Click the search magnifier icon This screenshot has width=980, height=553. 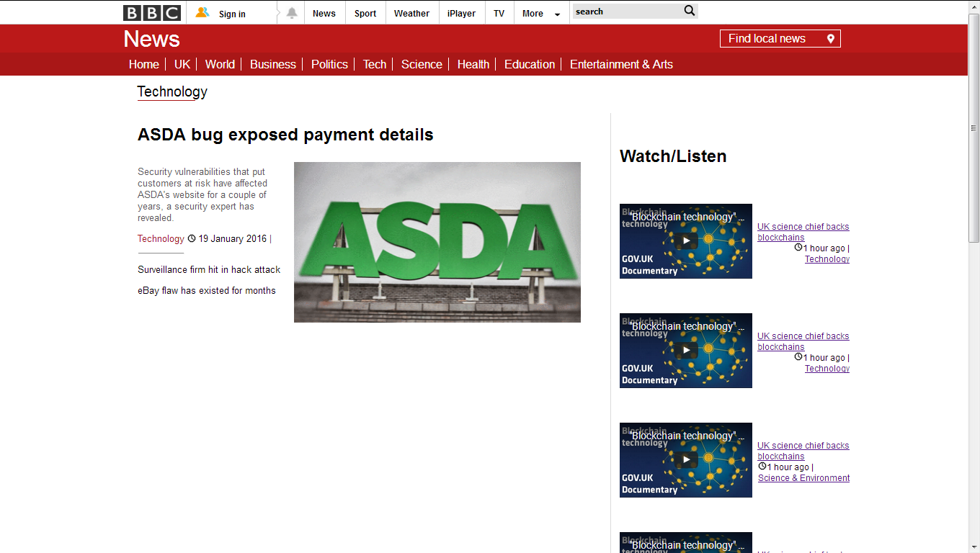tap(689, 11)
